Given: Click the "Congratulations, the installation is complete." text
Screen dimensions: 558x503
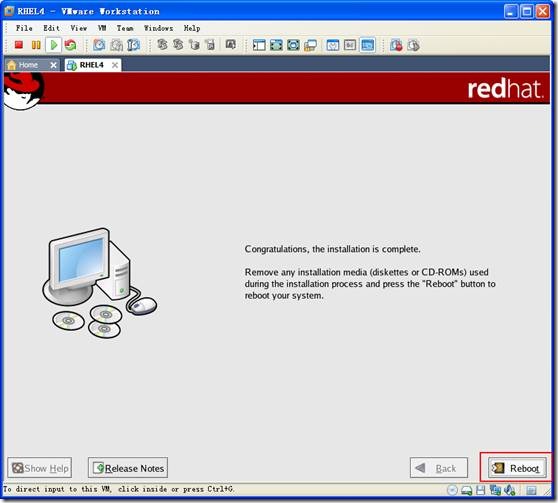Looking at the screenshot, I should 332,249.
